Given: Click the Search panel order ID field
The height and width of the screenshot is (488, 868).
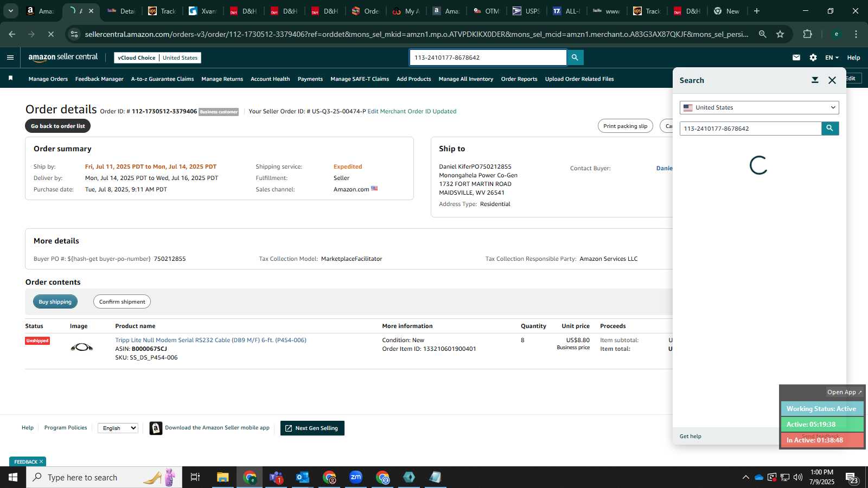Looking at the screenshot, I should coord(751,129).
